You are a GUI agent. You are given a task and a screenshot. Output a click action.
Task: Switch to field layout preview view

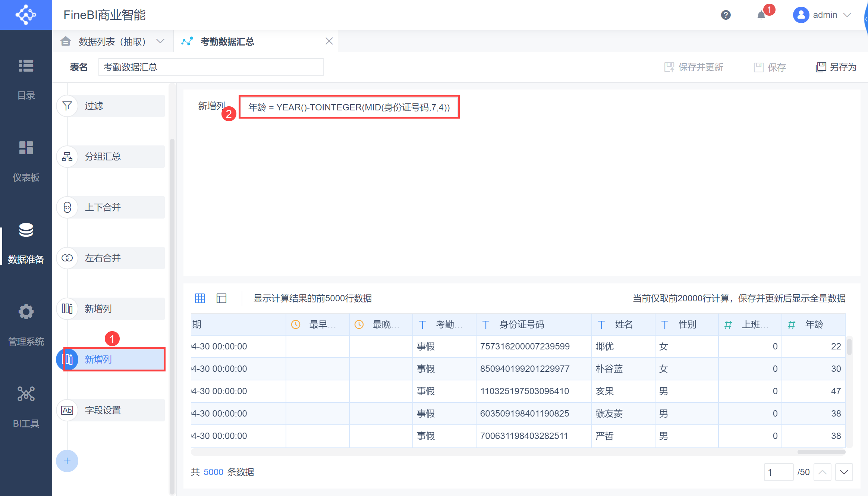[221, 298]
